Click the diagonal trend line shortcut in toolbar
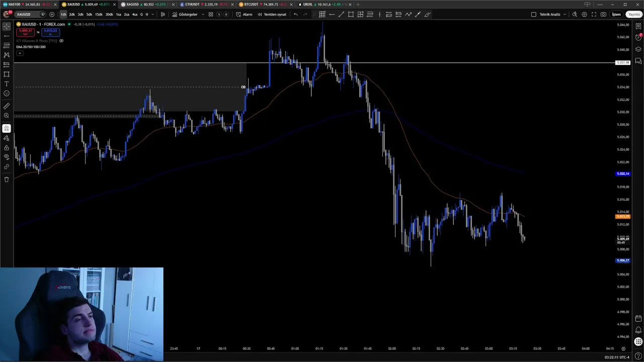The image size is (644, 362). coord(341,14)
